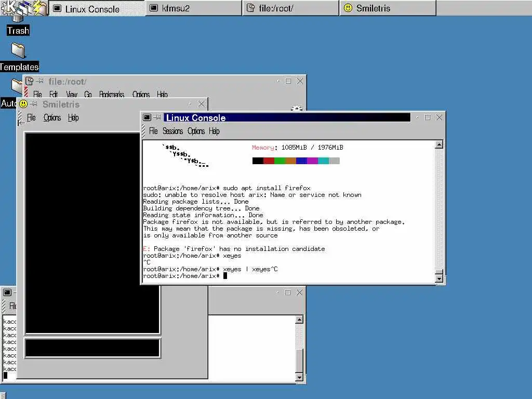Open Go menu in file:/root/ window
The width and height of the screenshot is (532, 399).
(88, 94)
